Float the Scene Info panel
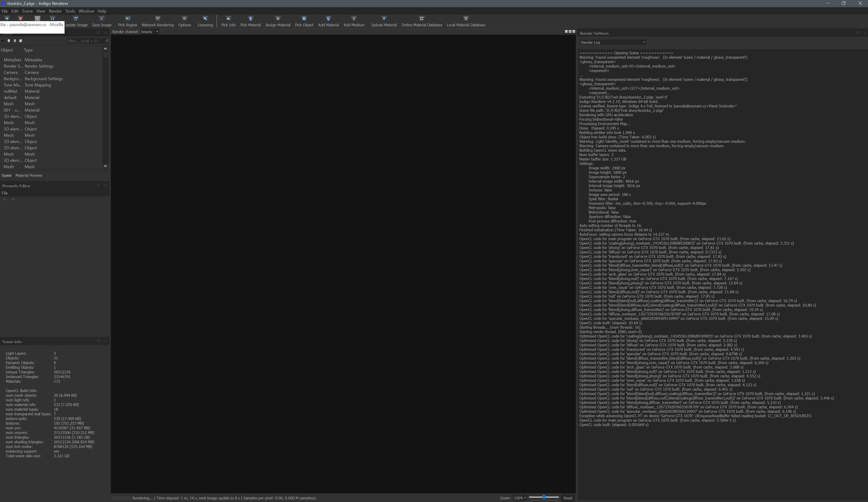The height and width of the screenshot is (502, 868). point(98,341)
